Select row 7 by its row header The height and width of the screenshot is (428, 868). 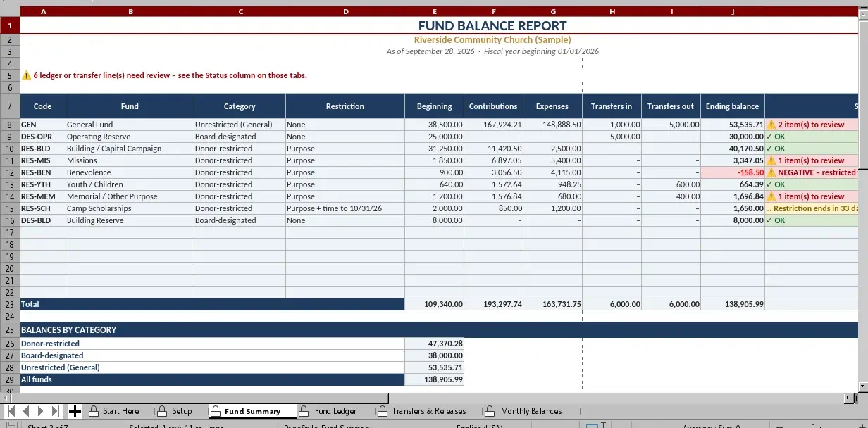pyautogui.click(x=10, y=106)
